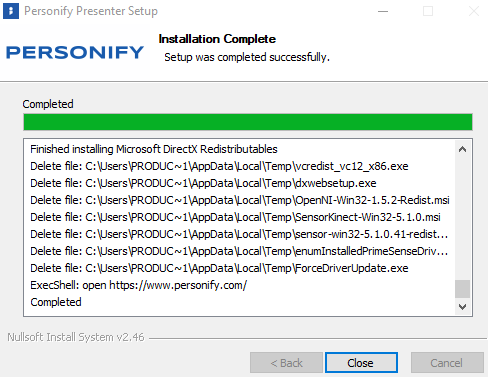Screen dimensions: 488x377
Task: Select the ExecShell personify.com log line
Action: coord(139,285)
